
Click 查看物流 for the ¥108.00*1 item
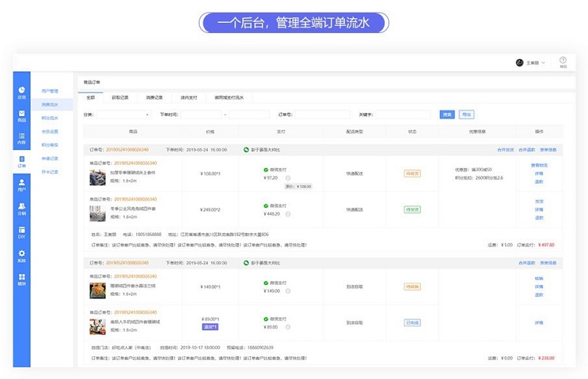tap(539, 166)
